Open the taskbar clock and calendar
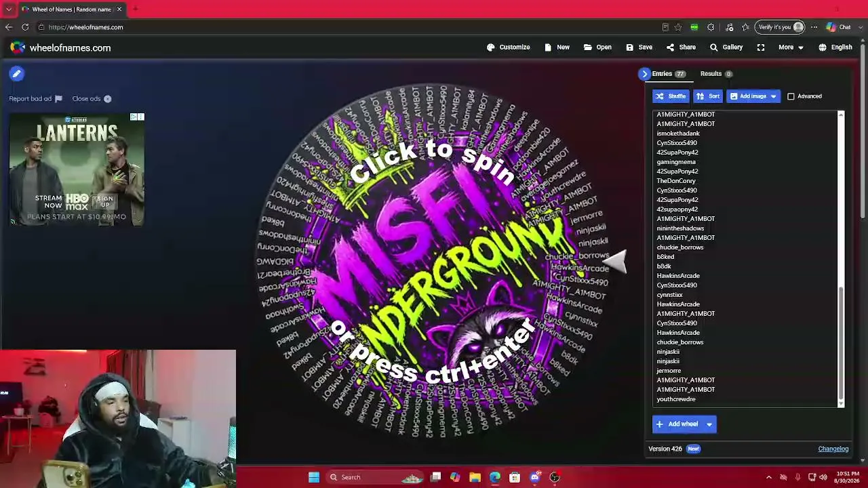Screen dimensions: 868x488 point(848,477)
